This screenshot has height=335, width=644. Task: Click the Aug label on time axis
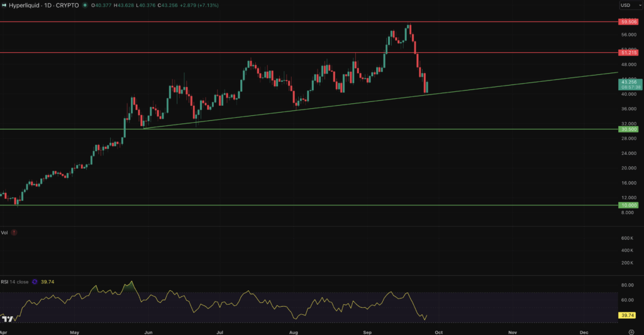pyautogui.click(x=293, y=332)
